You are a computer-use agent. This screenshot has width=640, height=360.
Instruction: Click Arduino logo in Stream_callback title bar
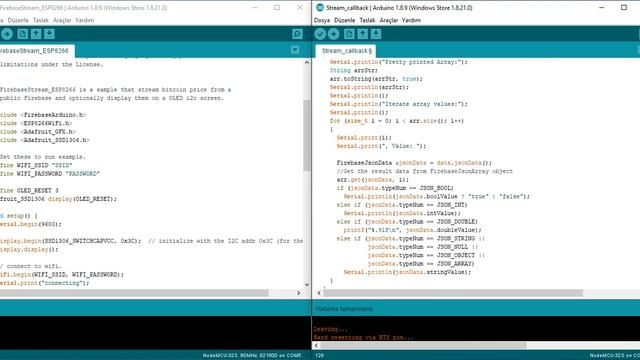(x=320, y=7)
